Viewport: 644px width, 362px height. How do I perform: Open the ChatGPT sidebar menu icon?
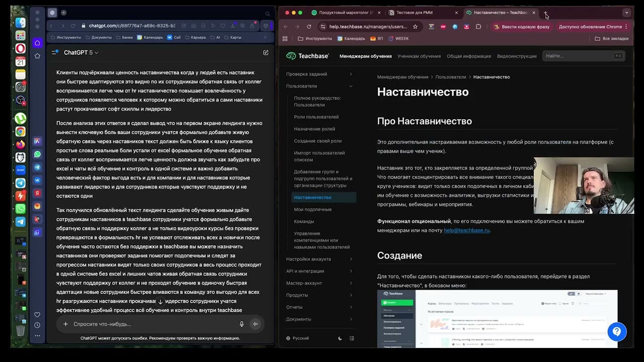click(55, 52)
